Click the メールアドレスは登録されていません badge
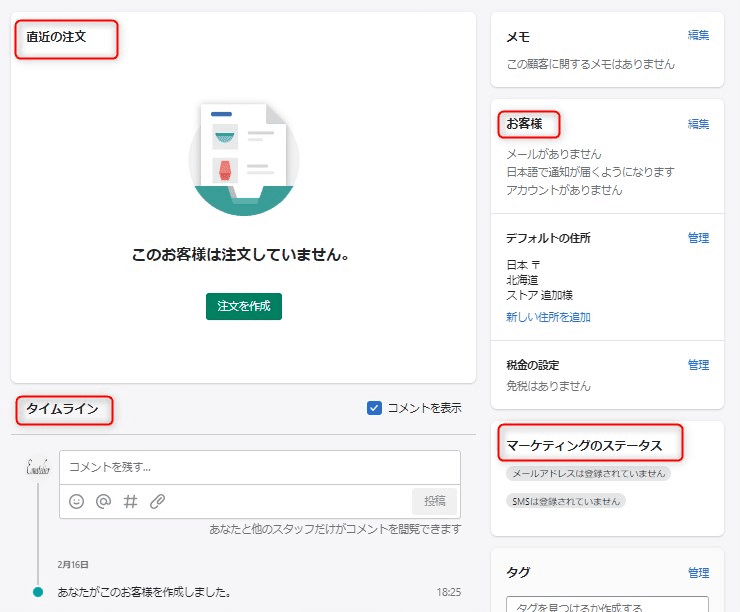Viewport: 740px width, 612px height. (589, 473)
